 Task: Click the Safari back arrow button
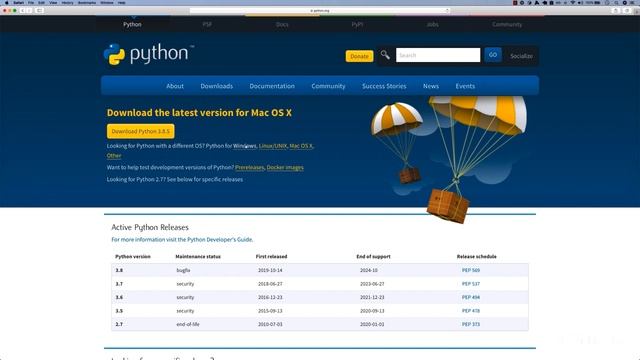pos(22,10)
